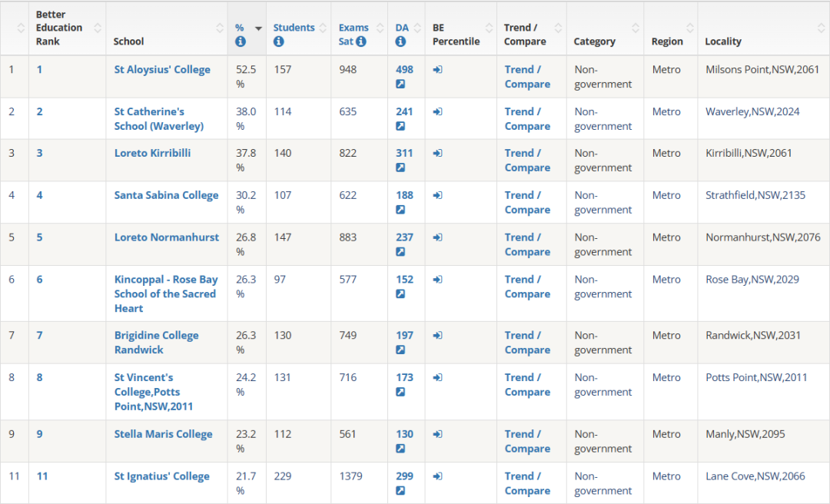Click the info icon under the % header
The width and height of the screenshot is (830, 504).
point(241,41)
